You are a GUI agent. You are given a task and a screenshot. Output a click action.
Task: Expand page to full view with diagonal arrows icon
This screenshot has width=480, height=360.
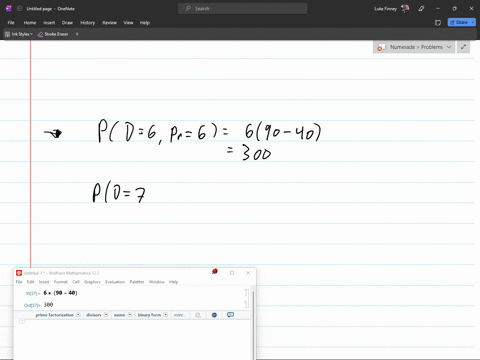463,47
